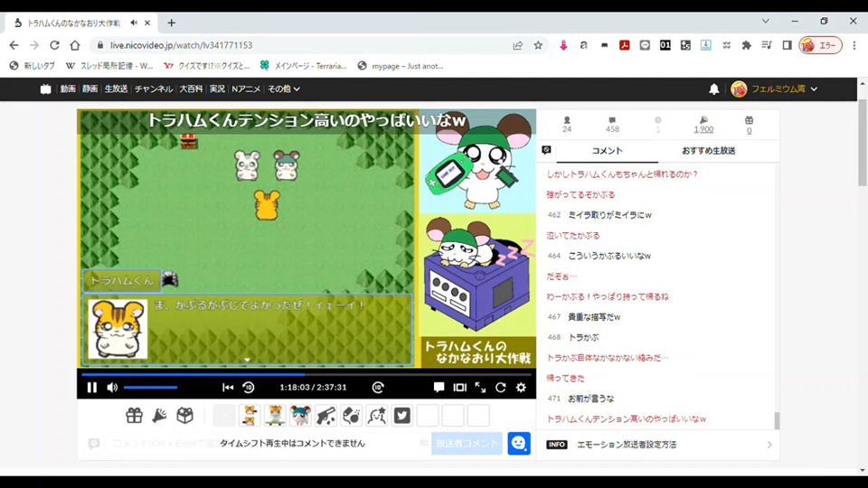Rewind 10 seconds button
The height and width of the screenshot is (488, 868).
(x=249, y=388)
